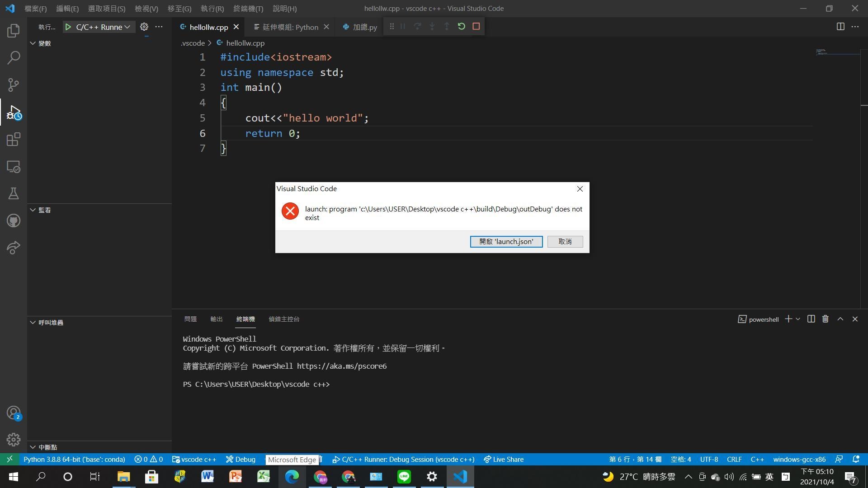Open the Extensions view
The width and height of the screenshot is (868, 488).
13,139
